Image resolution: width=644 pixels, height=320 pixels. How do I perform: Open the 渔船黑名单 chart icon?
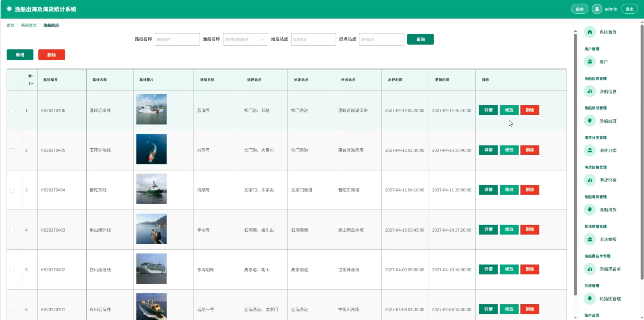(590, 269)
